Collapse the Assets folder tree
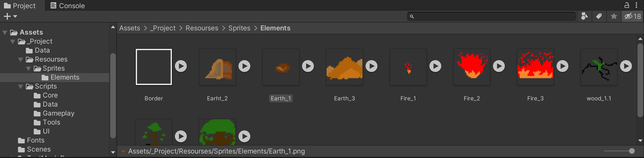Image resolution: width=644 pixels, height=158 pixels. click(5, 33)
